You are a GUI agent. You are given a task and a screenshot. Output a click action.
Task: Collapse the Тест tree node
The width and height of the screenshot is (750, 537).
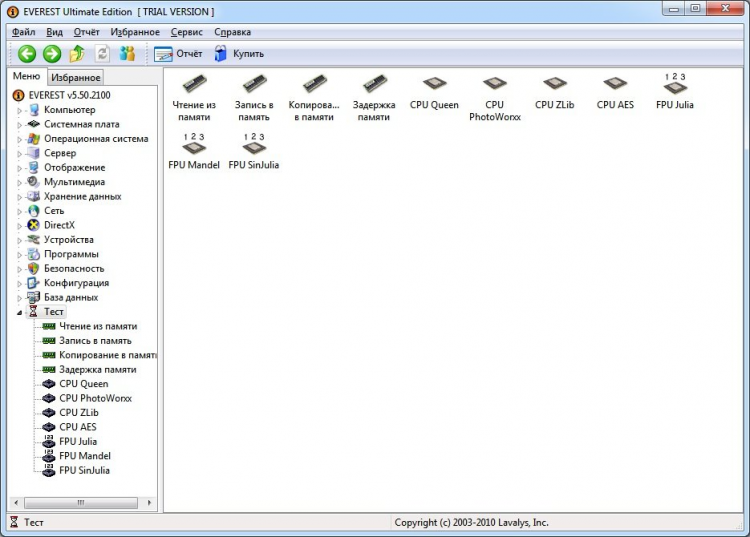[20, 312]
